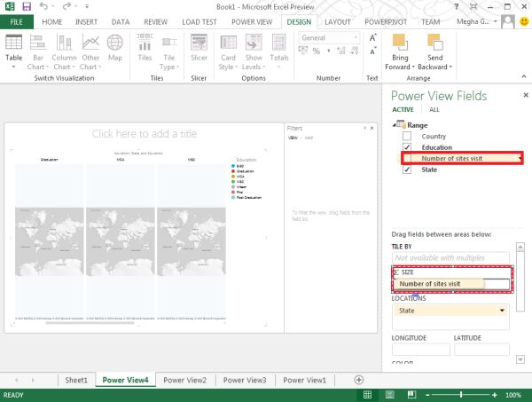
Task: Close the Power View Fields pane
Action: tap(526, 95)
